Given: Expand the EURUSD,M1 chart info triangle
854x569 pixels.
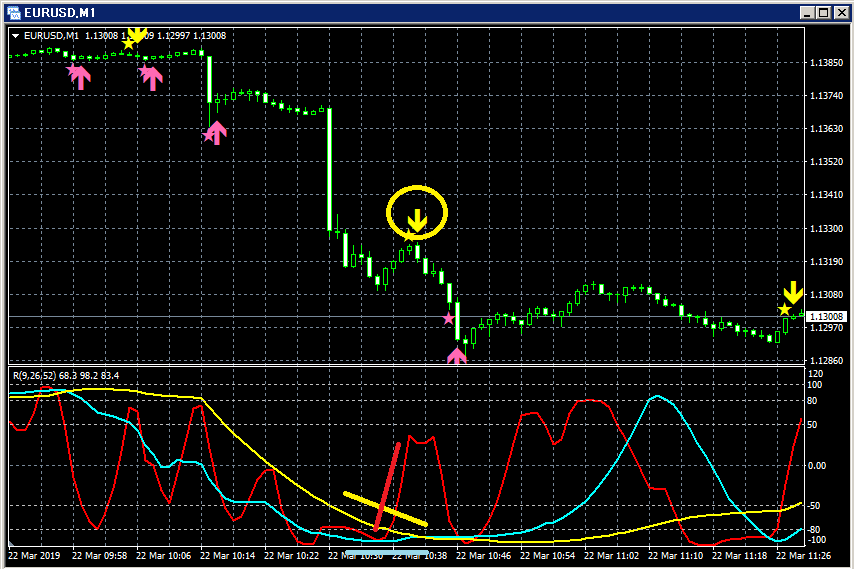Looking at the screenshot, I should 15,36.
